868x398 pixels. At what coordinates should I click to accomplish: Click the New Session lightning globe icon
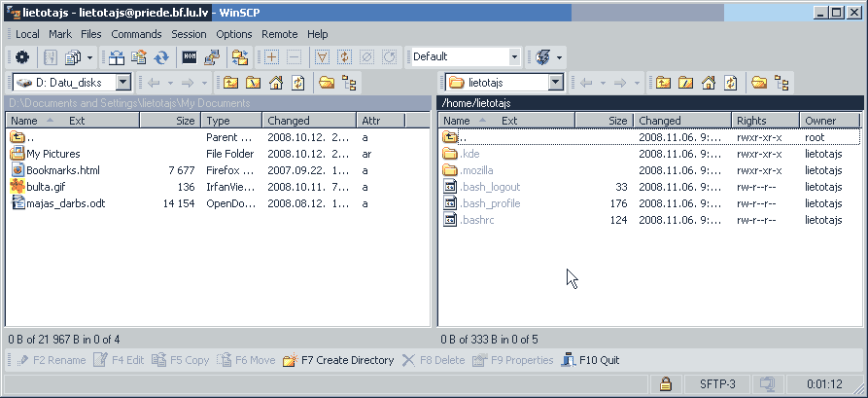click(x=543, y=57)
